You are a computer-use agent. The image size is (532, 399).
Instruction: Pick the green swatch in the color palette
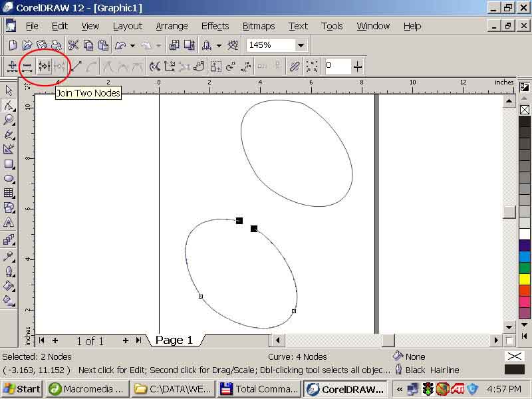525,268
